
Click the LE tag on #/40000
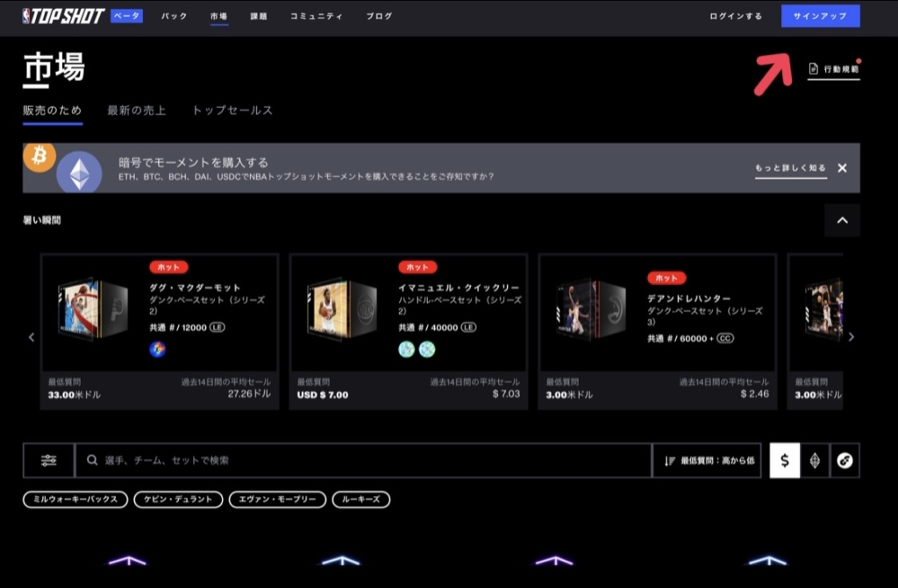point(468,328)
